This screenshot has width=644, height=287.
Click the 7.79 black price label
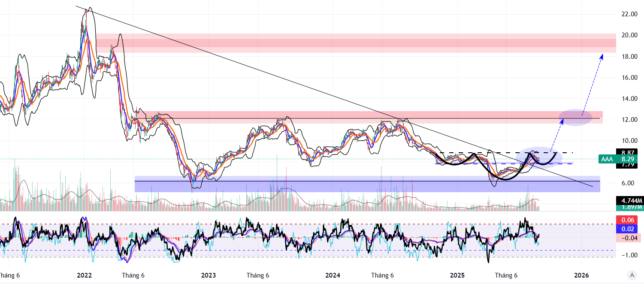point(629,165)
